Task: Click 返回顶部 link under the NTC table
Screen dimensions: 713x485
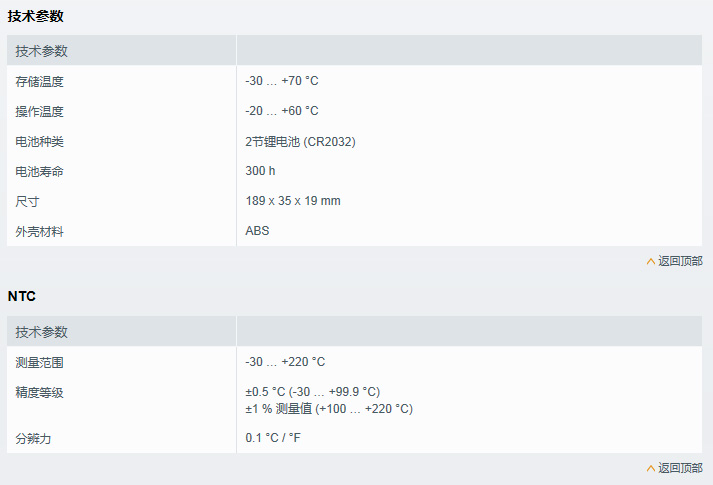Action: click(680, 468)
